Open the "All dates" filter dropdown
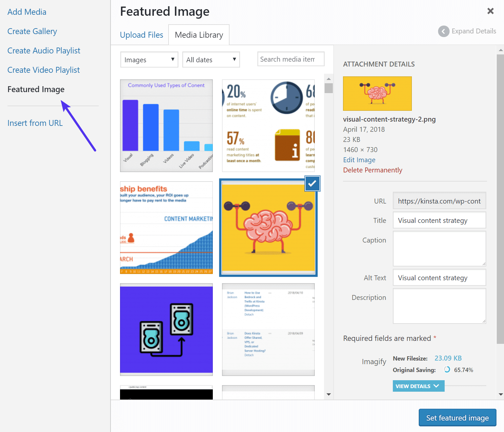The image size is (504, 432). [x=211, y=59]
